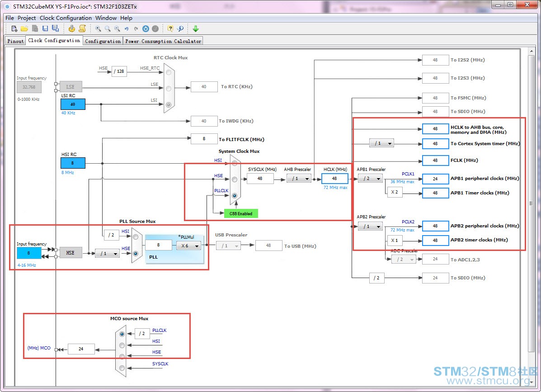Open an existing project with the folder icon

click(24, 28)
